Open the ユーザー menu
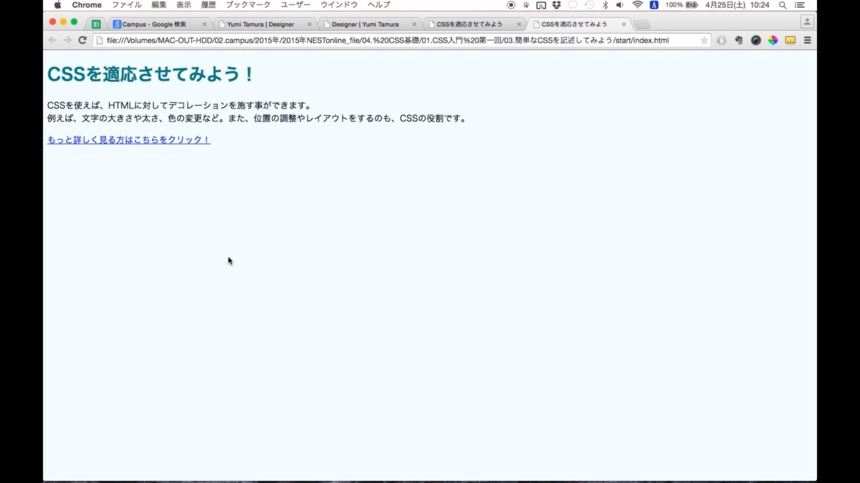 coord(296,5)
